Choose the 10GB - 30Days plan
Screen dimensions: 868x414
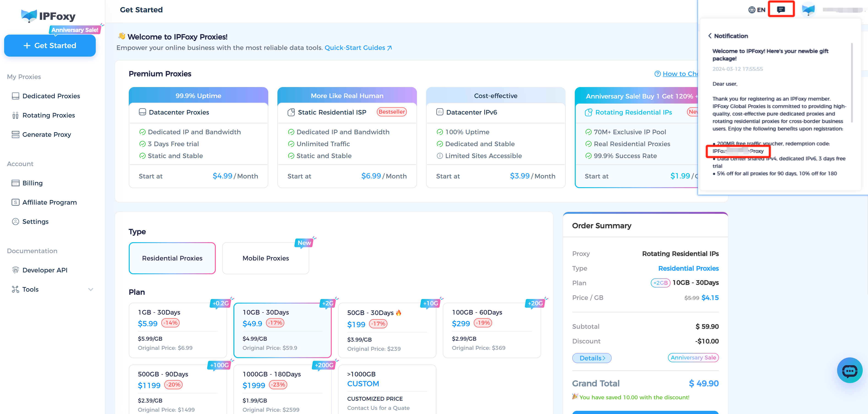282,330
